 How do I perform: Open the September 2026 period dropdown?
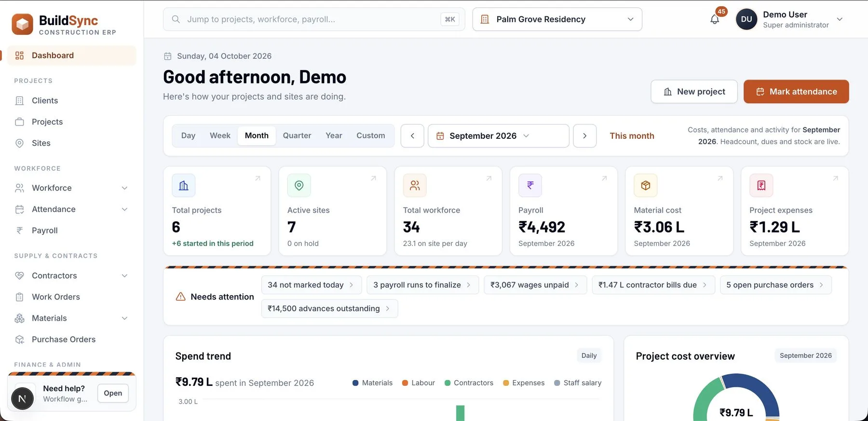point(498,136)
